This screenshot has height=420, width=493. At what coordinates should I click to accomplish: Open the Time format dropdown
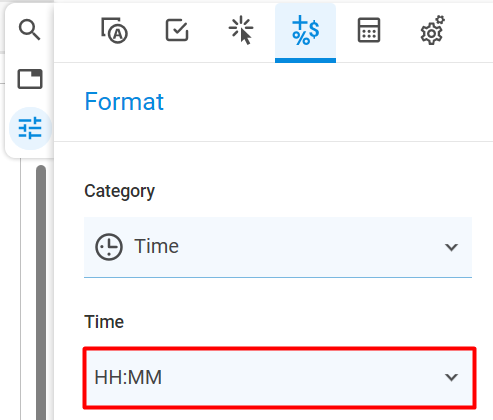279,377
